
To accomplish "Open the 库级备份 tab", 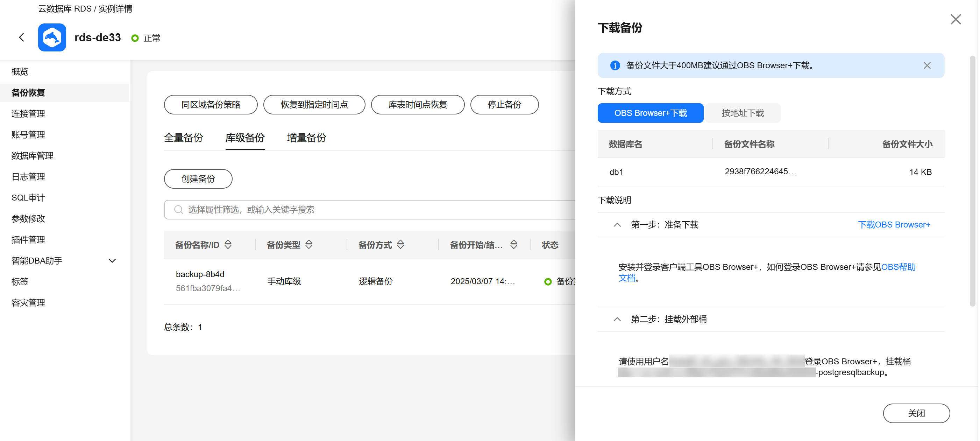I will click(245, 138).
